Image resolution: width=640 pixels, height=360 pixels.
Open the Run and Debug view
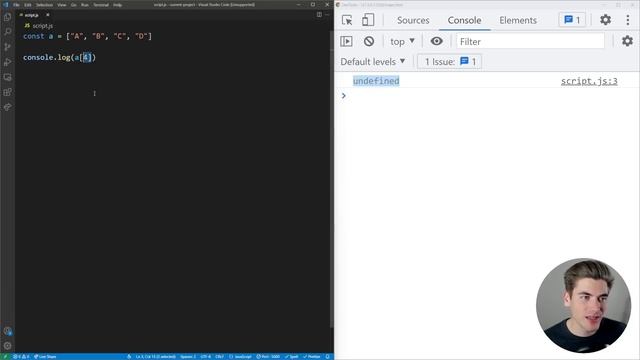coord(7,62)
